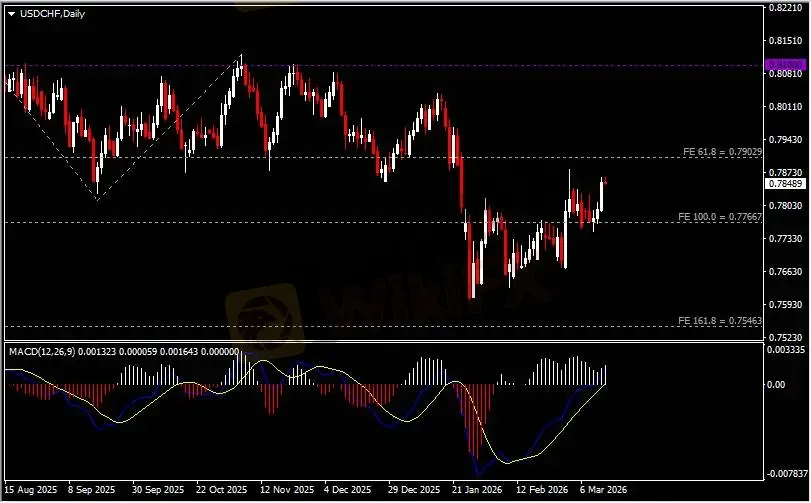
Task: Click the current price label 0.78489
Action: pos(785,184)
